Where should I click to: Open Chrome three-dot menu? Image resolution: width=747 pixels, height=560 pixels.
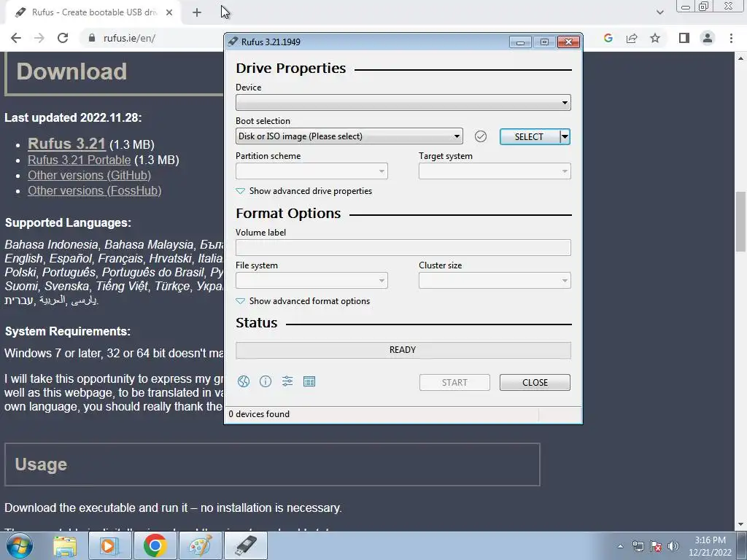pos(731,38)
